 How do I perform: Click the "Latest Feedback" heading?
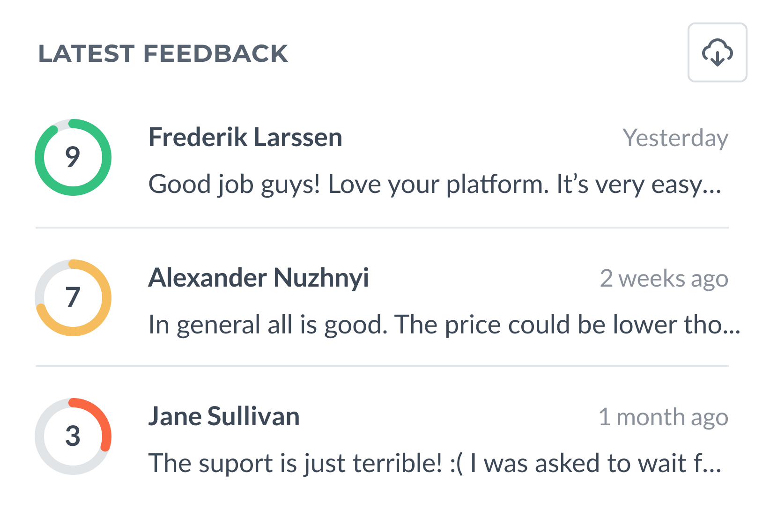163,53
